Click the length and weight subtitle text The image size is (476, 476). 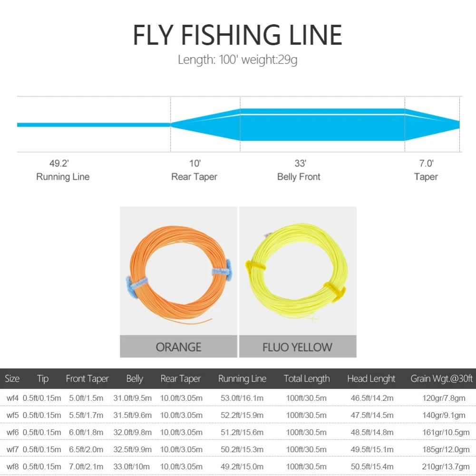point(237,60)
